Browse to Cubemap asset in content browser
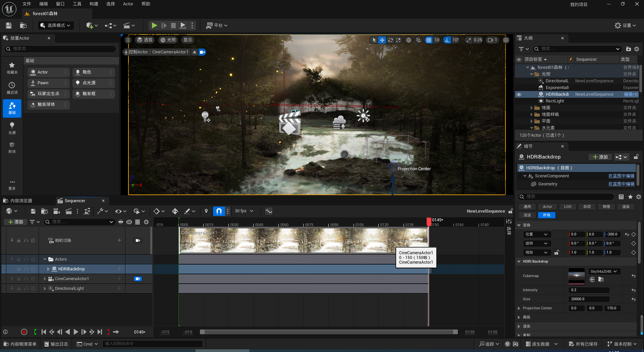Screen dimensions: 644x352 [601, 280]
